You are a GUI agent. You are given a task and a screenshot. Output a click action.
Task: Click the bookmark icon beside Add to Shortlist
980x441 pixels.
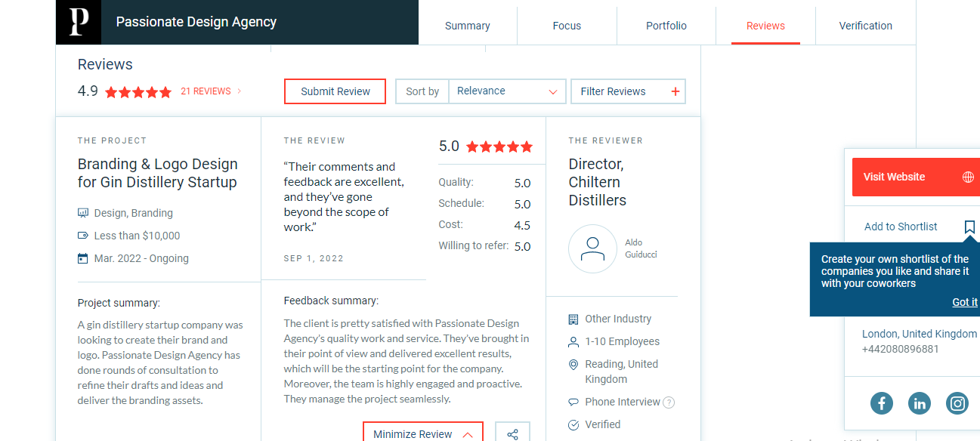(x=969, y=227)
